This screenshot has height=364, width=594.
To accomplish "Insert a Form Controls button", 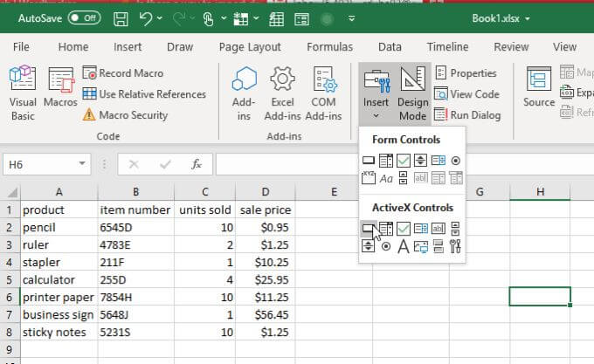I will click(368, 161).
